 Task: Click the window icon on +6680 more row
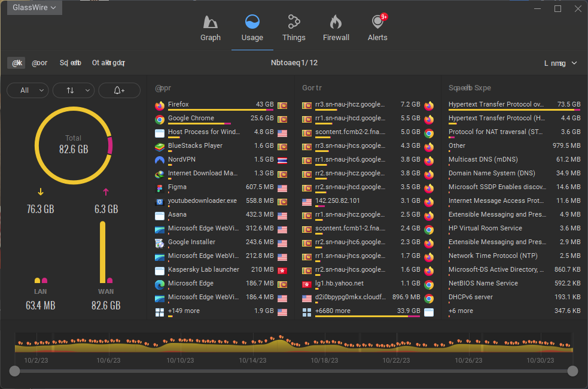[x=429, y=312]
